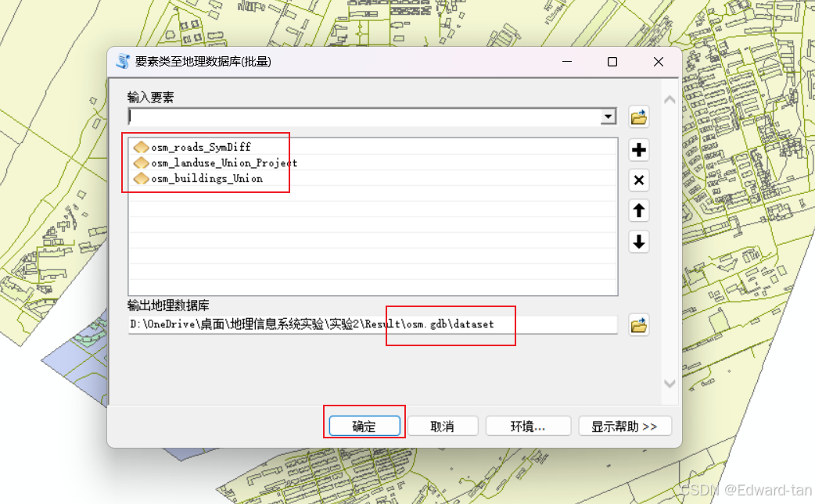Confirm with the 确定 button
Viewport: 815px width, 504px height.
coord(364,426)
